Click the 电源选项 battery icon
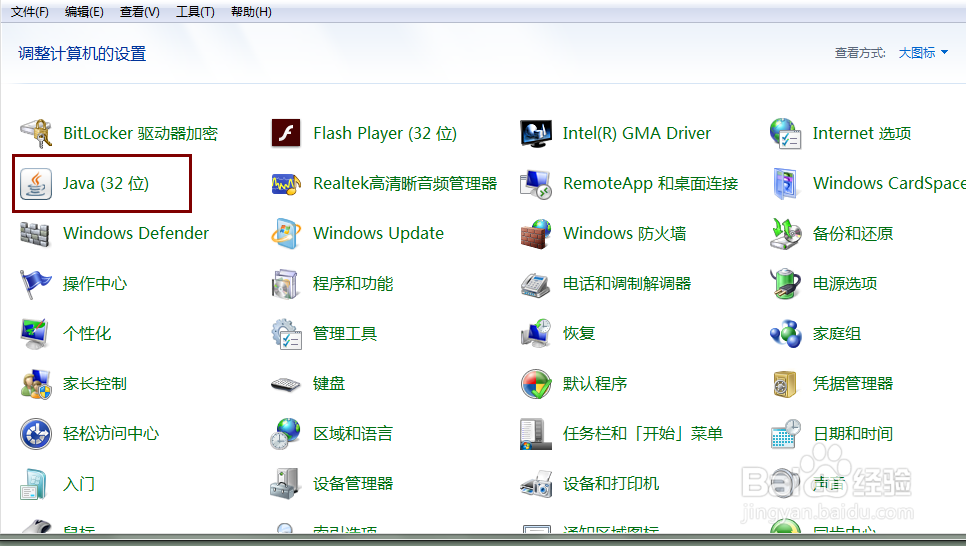Image resolution: width=966 pixels, height=546 pixels. coord(785,283)
